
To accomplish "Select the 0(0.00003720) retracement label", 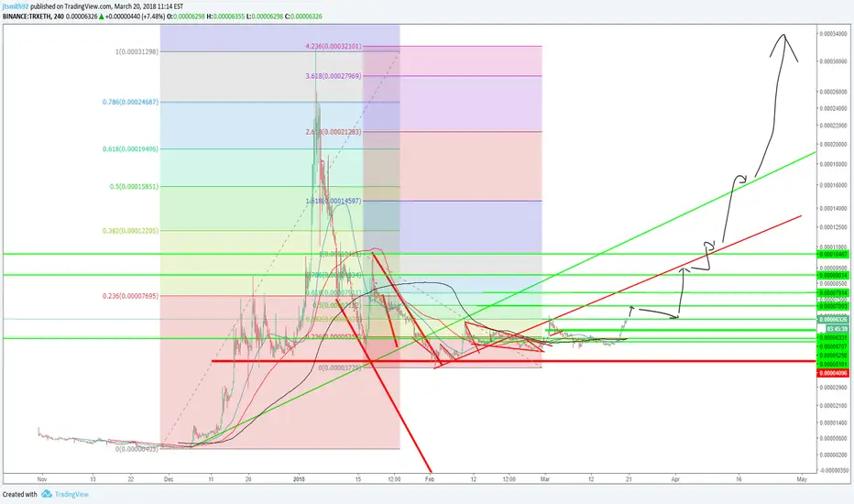I will (340, 367).
